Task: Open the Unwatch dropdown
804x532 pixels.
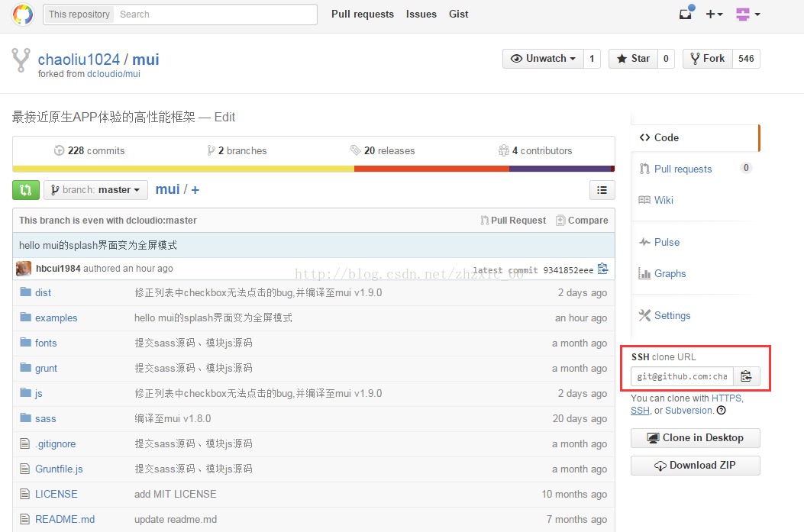Action: point(543,59)
